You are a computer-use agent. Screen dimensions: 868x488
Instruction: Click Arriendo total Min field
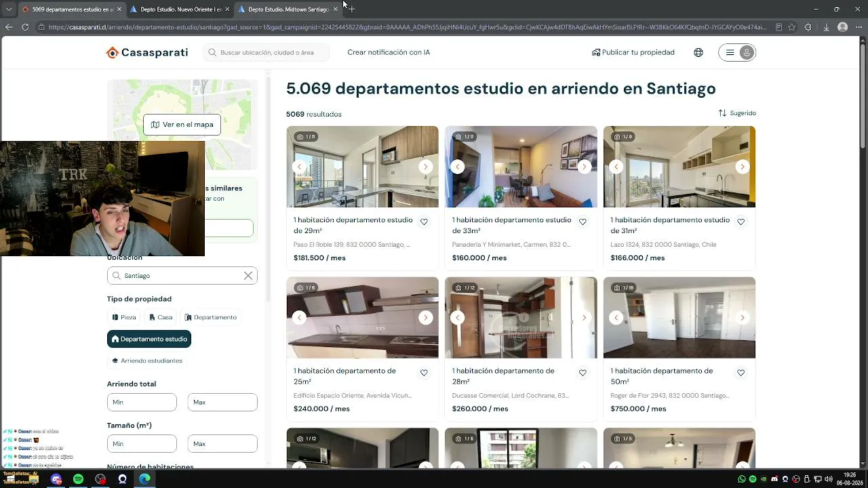[142, 402]
